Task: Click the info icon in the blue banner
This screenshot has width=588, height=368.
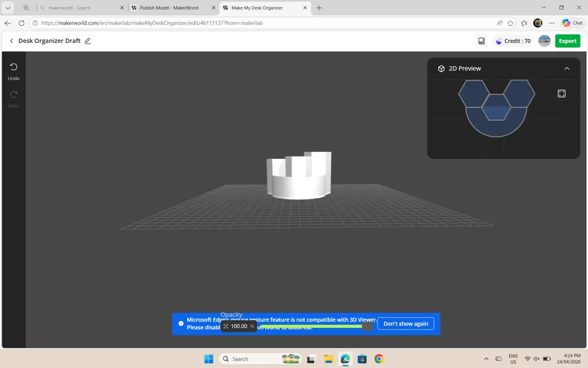Action: 181,323
